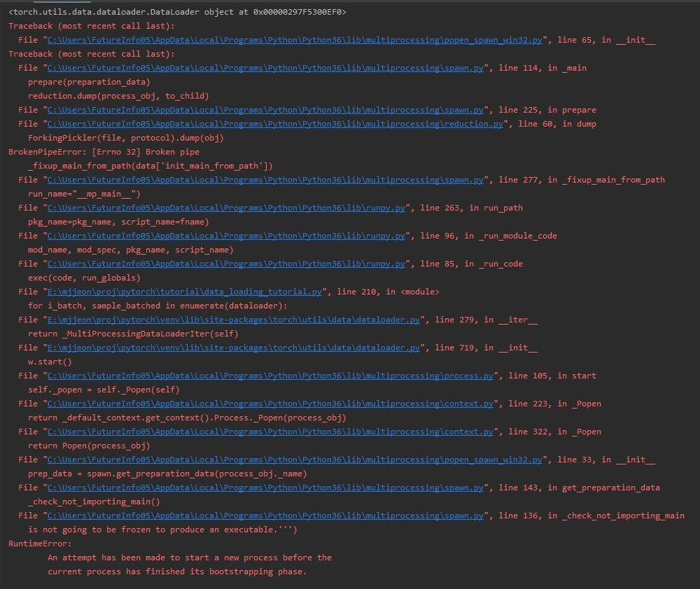Open popen_spawn_win32.py link at line 65
The image size is (700, 589).
pos(295,40)
